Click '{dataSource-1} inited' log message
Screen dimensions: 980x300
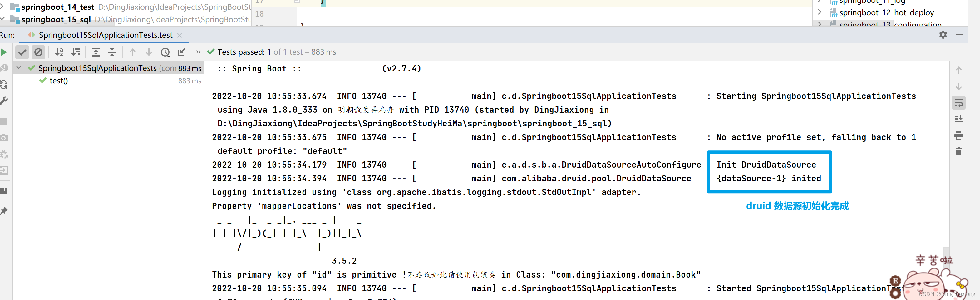[769, 179]
